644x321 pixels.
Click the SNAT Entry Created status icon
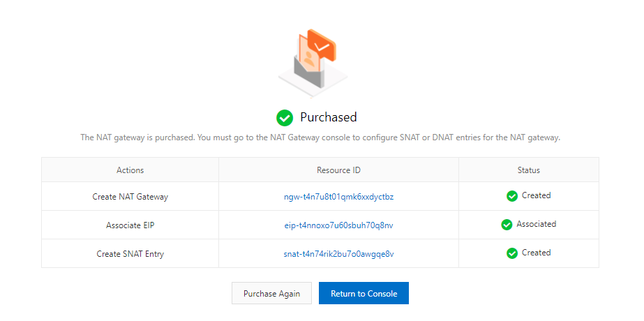click(512, 253)
